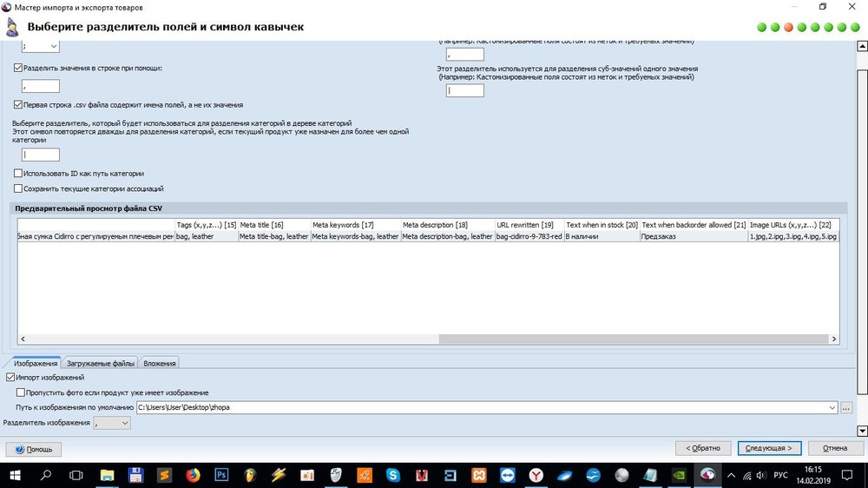Click 'В наличии' cell in preview
The height and width of the screenshot is (488, 868).
coord(602,236)
